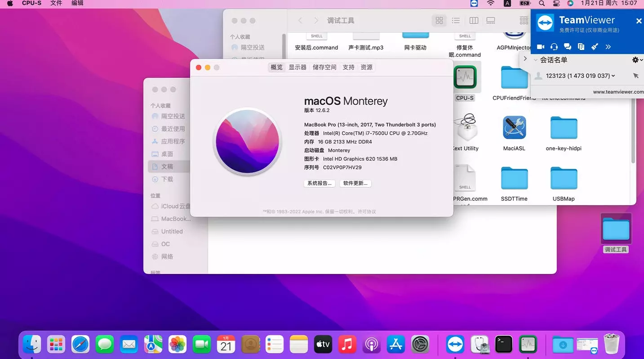Switch Finder to gallery view

pyautogui.click(x=490, y=20)
